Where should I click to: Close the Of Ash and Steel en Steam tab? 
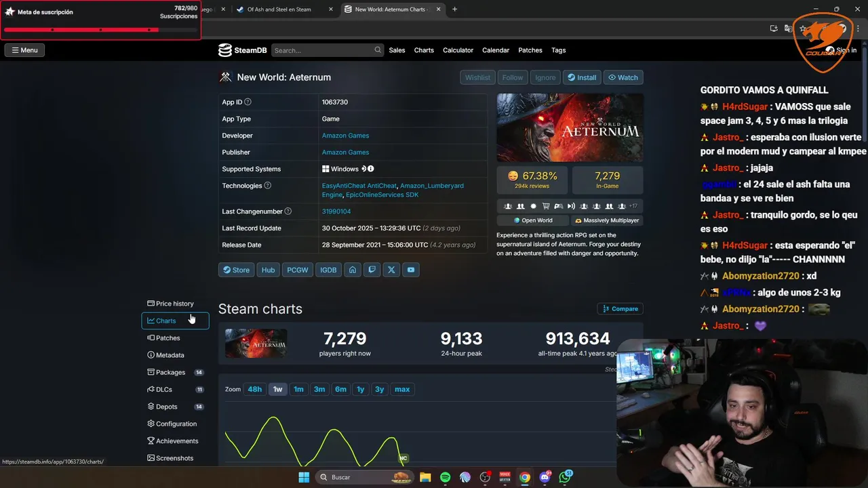[331, 9]
